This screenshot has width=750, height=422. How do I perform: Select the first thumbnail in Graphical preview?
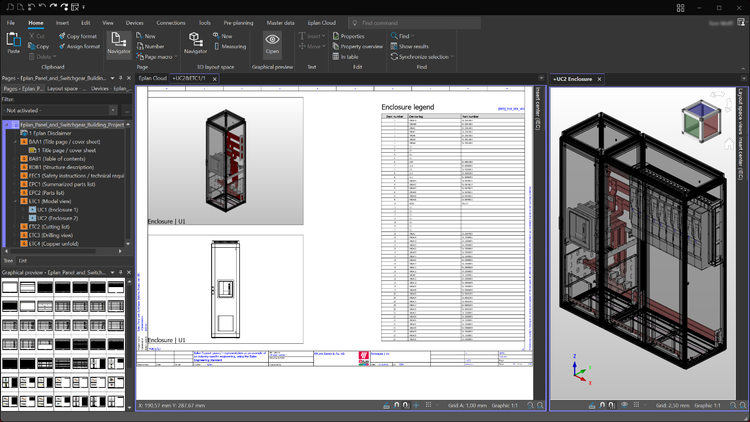[10, 287]
